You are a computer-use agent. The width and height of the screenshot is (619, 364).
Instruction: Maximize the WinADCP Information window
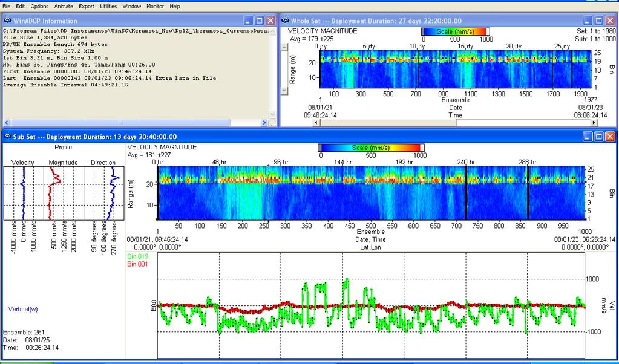tap(260, 21)
